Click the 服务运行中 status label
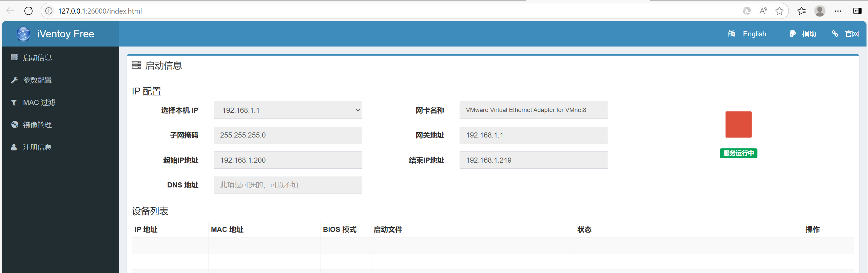This screenshot has width=868, height=273. click(x=738, y=153)
